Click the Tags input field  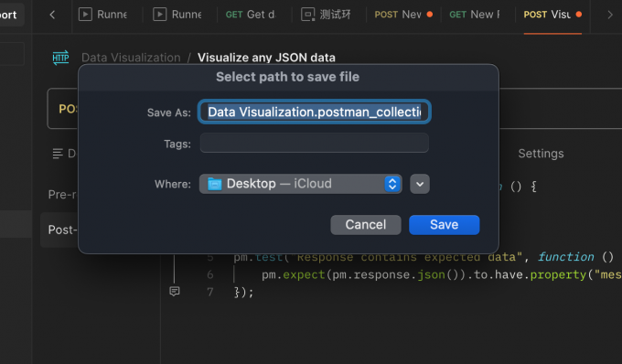pos(315,143)
